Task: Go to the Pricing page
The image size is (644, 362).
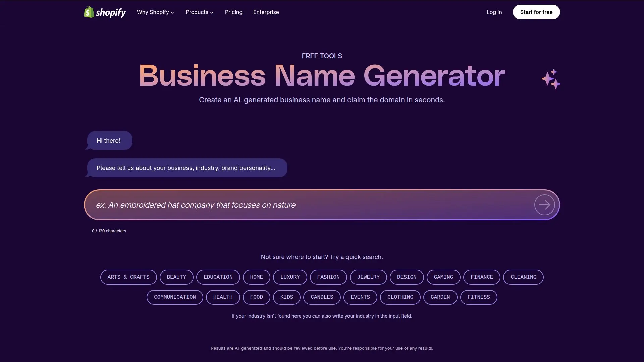Action: point(234,12)
